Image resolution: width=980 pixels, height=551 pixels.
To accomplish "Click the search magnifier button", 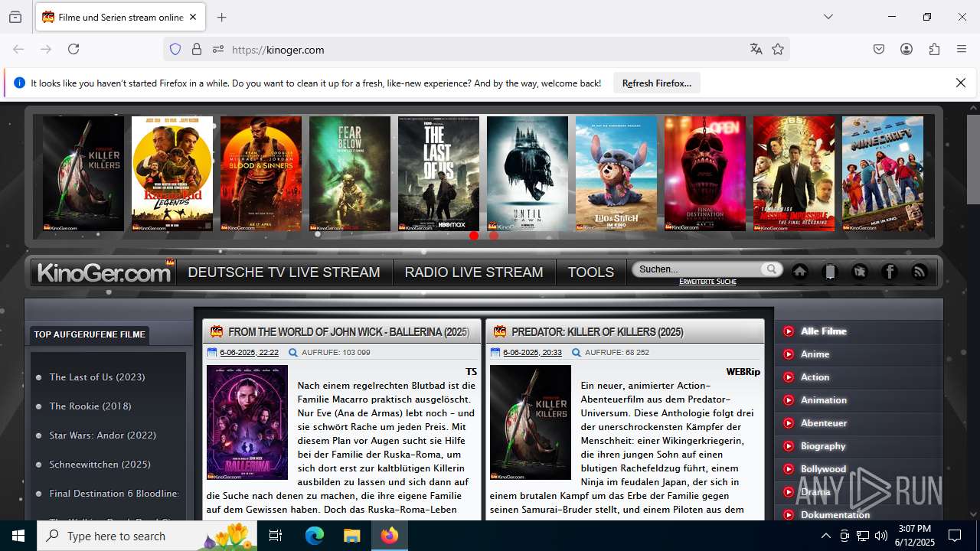I will point(771,269).
